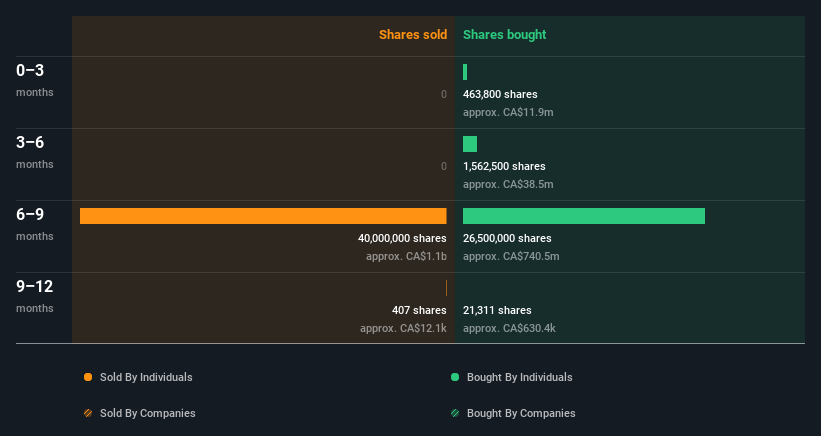This screenshot has width=821, height=436.
Task: Click the approx. CA$630.4k value
Action: tap(509, 329)
